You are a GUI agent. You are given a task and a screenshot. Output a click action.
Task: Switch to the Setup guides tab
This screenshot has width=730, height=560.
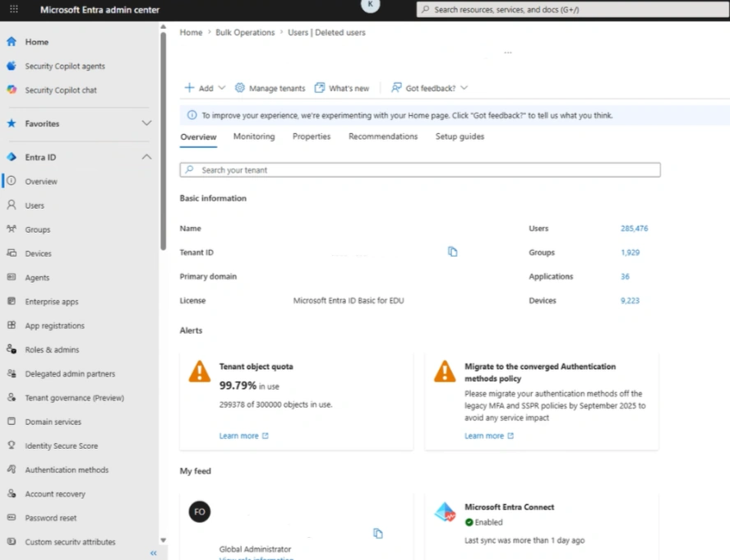(x=460, y=137)
